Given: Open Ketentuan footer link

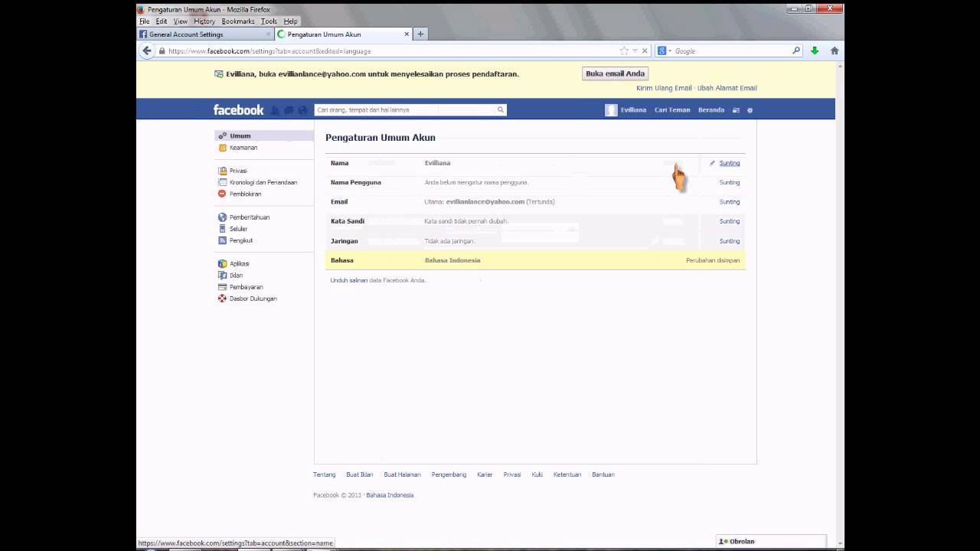Looking at the screenshot, I should 567,474.
